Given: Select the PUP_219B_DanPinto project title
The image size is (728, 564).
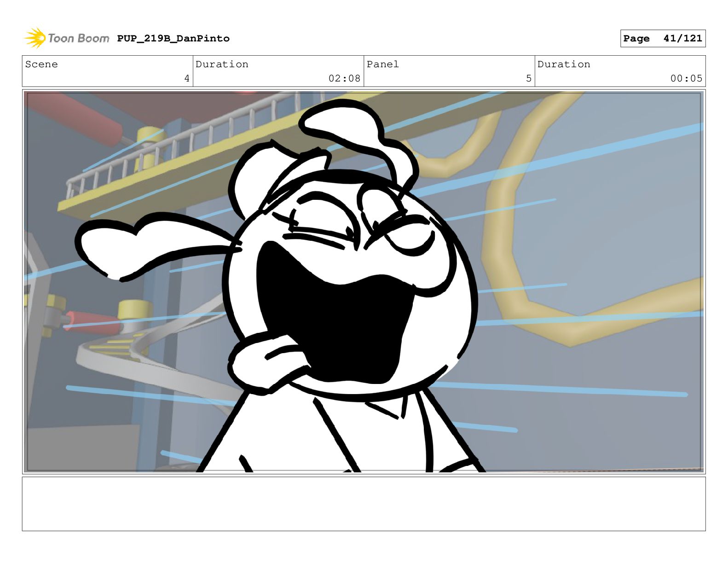Looking at the screenshot, I should pyautogui.click(x=173, y=38).
